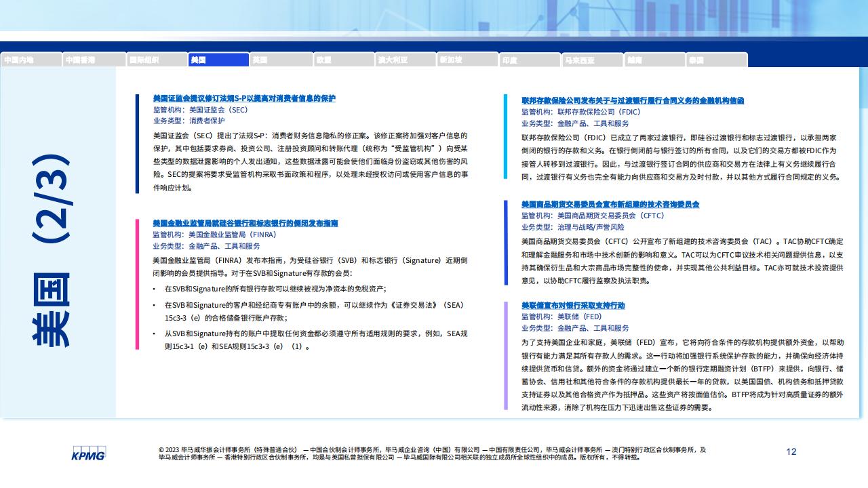The height and width of the screenshot is (488, 868).
Task: Go to the 马来西亚 tab
Action: 593,60
